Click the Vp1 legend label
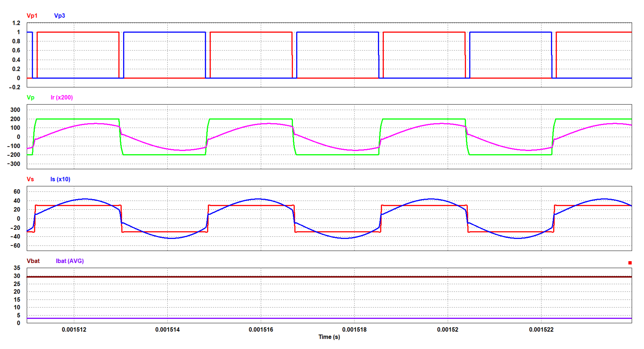Screen dimensions: 644x349 [32, 16]
